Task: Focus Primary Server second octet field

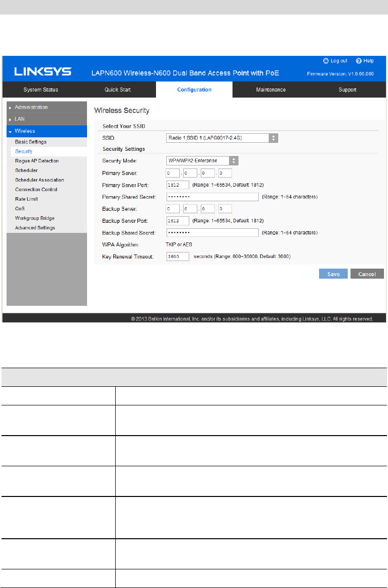Action: [x=190, y=173]
